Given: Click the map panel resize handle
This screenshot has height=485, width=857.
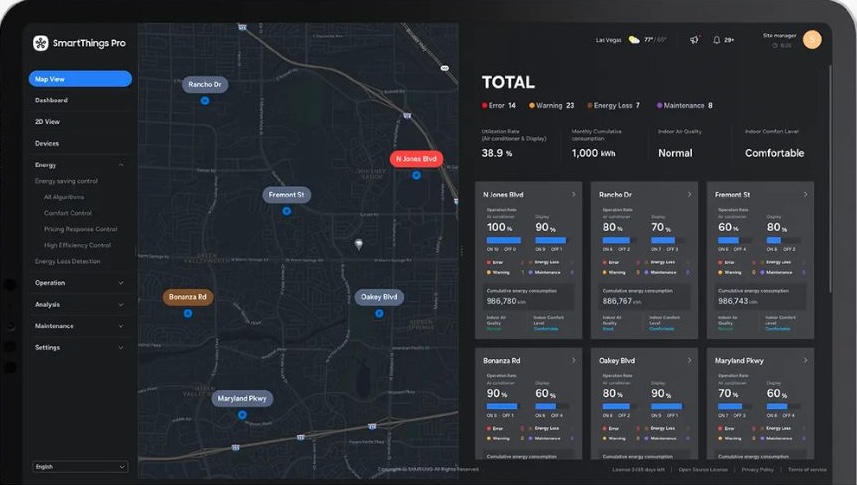Looking at the screenshot, I should click(x=461, y=251).
